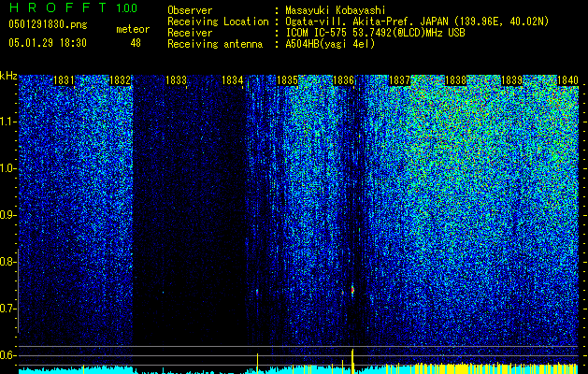Click location text Ogata-vill. Akita-Pref. JAPAN
Image resolution: width=588 pixels, height=374 pixels.
tap(366, 22)
